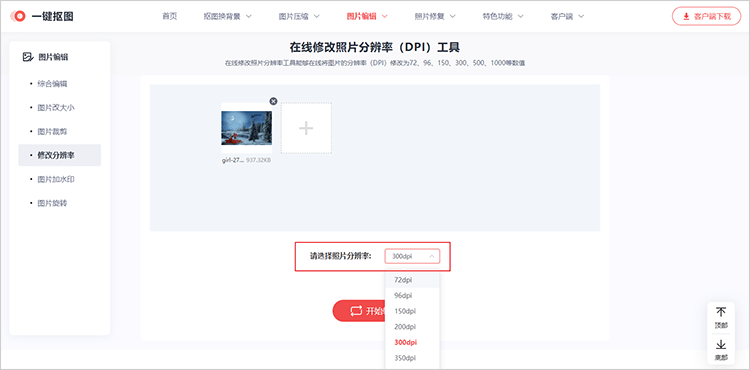Image resolution: width=750 pixels, height=370 pixels.
Task: Expand the 客户端 menu
Action: 567,16
